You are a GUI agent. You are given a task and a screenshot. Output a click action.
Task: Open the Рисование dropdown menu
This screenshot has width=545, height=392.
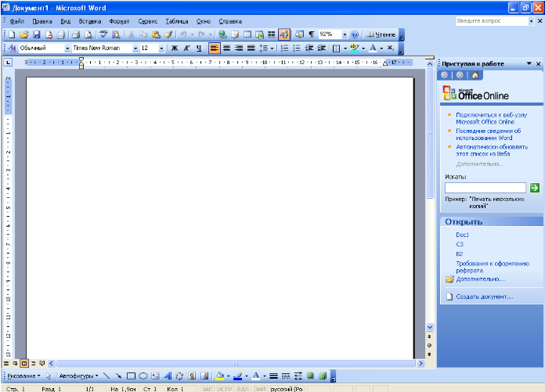pos(23,376)
